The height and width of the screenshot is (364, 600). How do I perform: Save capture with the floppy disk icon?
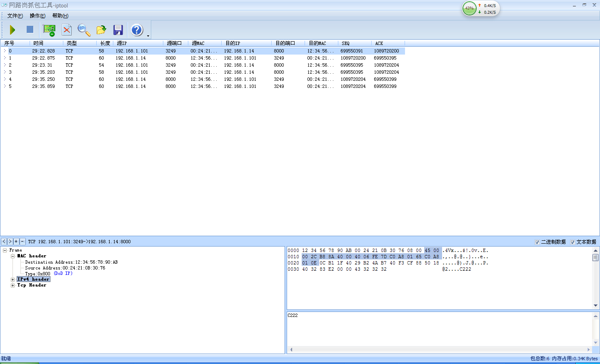point(118,30)
